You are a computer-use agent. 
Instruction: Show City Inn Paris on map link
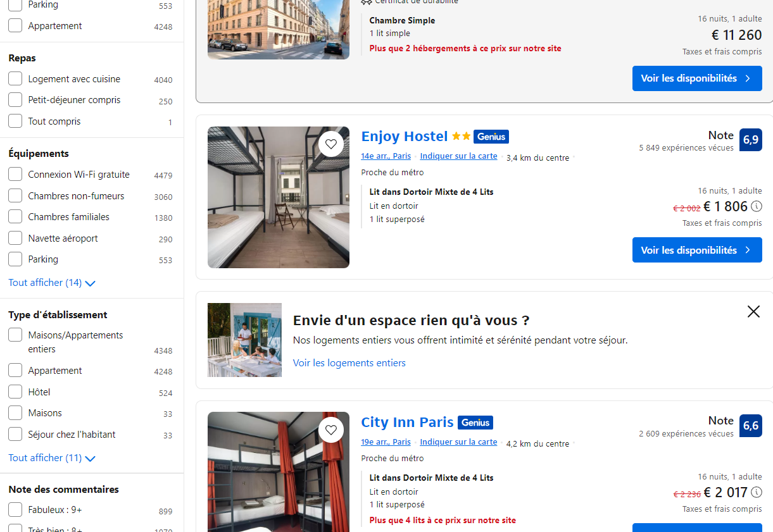tap(459, 442)
